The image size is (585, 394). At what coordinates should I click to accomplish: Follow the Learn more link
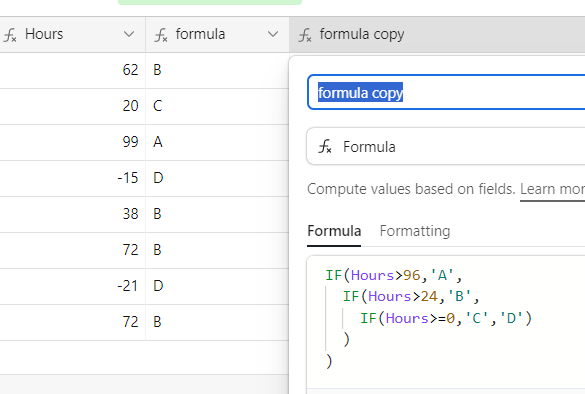(552, 189)
